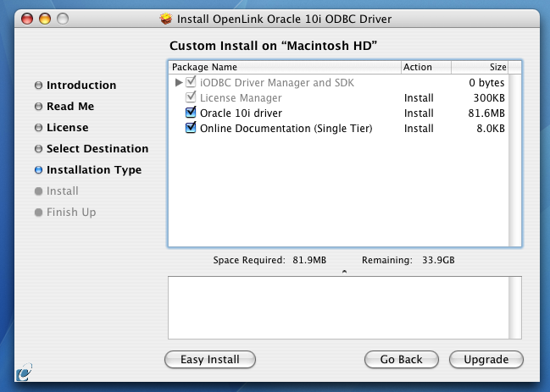This screenshot has width=550, height=392.
Task: Click the Select Destination step bullet icon
Action: click(x=39, y=149)
